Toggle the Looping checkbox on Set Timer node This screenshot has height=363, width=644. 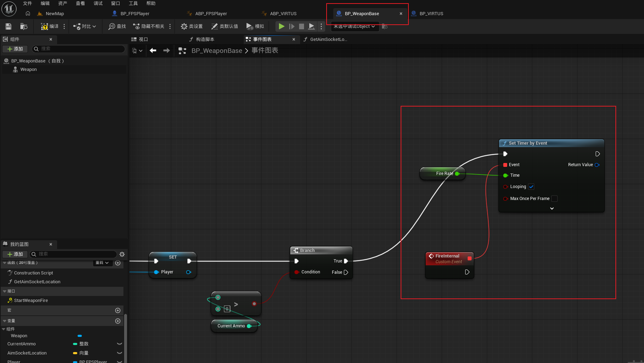tap(531, 187)
